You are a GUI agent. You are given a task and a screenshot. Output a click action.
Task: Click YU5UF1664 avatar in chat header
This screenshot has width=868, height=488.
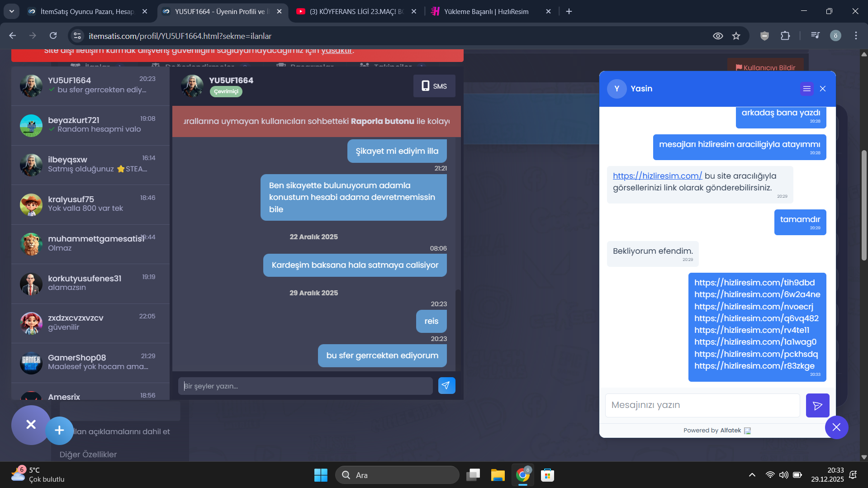192,86
